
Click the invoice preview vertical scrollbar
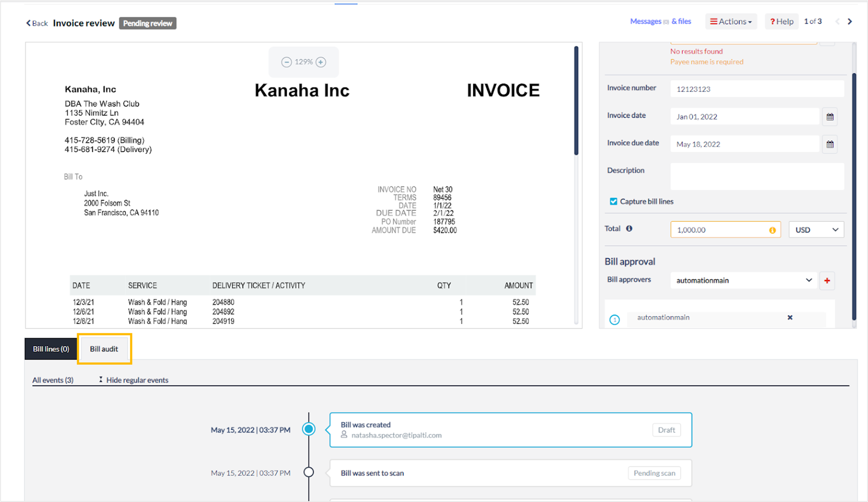[x=576, y=101]
